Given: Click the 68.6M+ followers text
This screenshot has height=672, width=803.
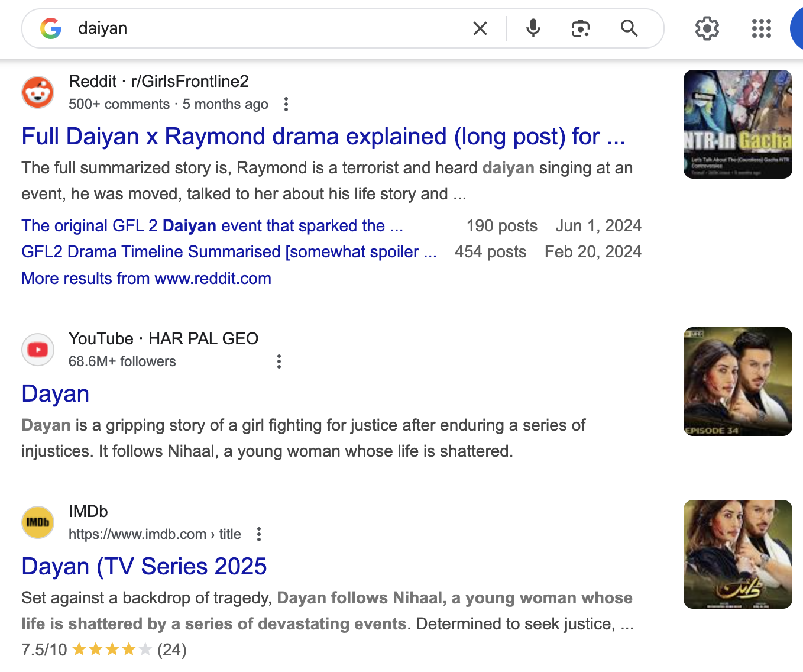Looking at the screenshot, I should [122, 362].
